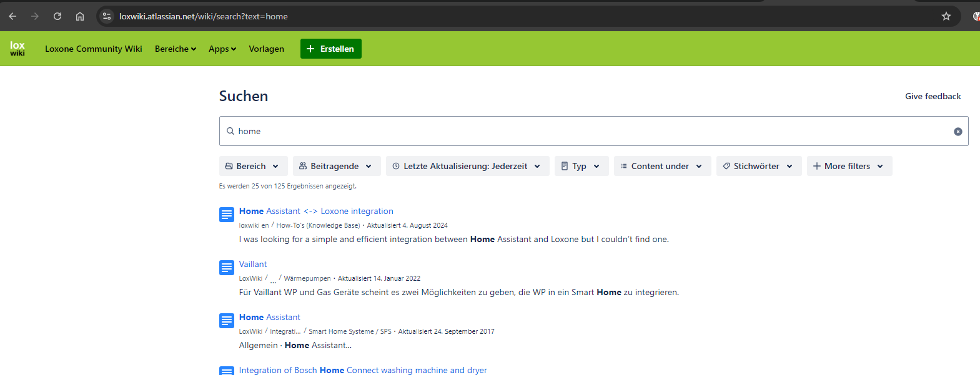Click the Integrati... breadcrumb
This screenshot has width=980, height=375.
(285, 331)
